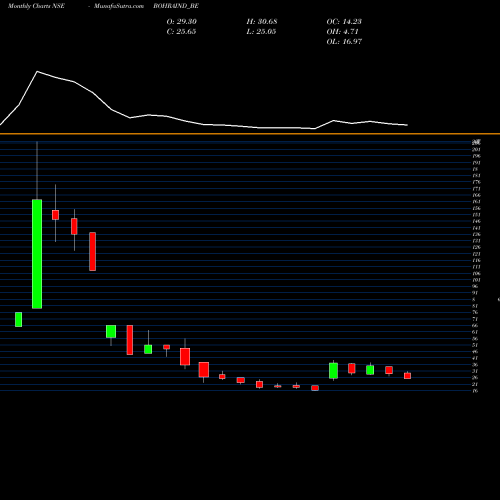Image resolution: width=500 pixels, height=500 pixels.
Task: Click the high value 'H: 30.68'
Action: (x=262, y=21)
